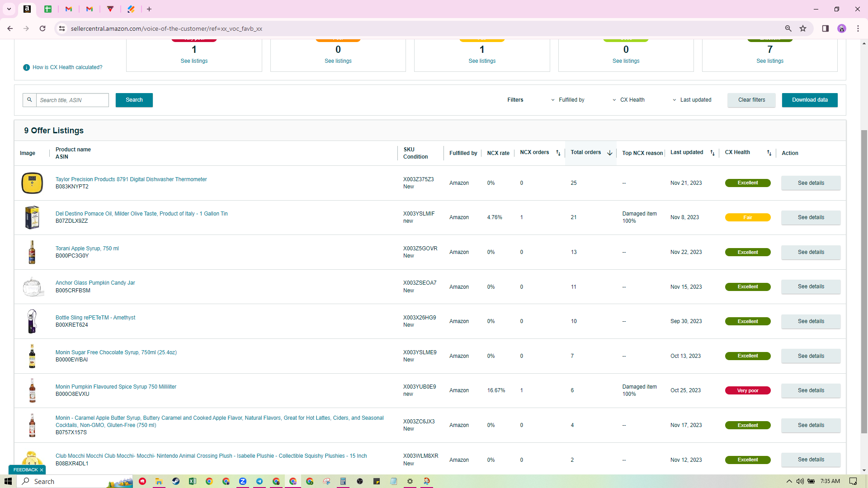Viewport: 868px width, 488px height.
Task: Click the Clear filters button
Action: (x=751, y=100)
